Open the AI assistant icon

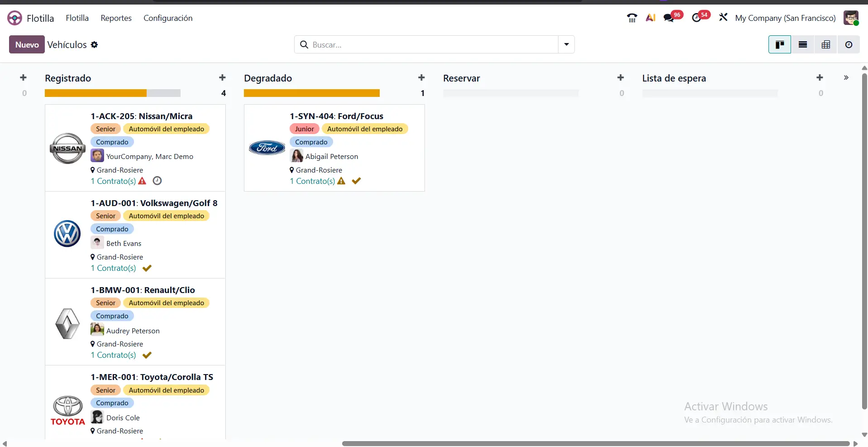650,18
